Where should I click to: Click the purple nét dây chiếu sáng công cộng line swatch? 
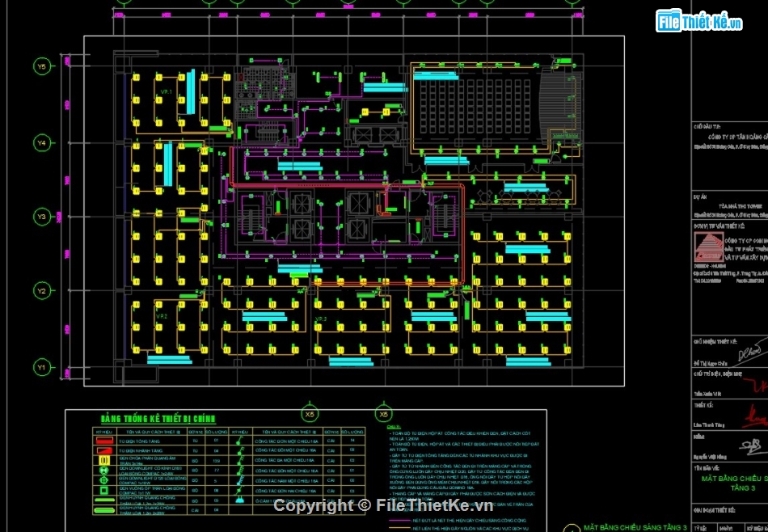398,521
